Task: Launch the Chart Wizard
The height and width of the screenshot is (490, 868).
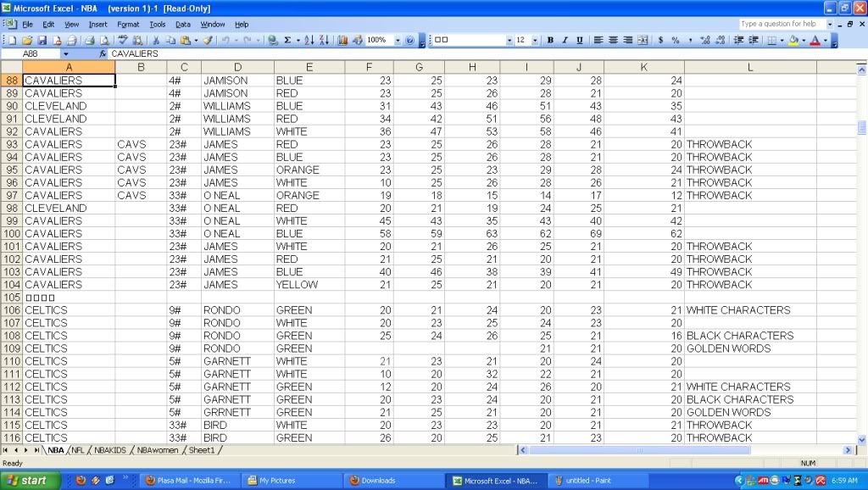Action: click(x=342, y=40)
